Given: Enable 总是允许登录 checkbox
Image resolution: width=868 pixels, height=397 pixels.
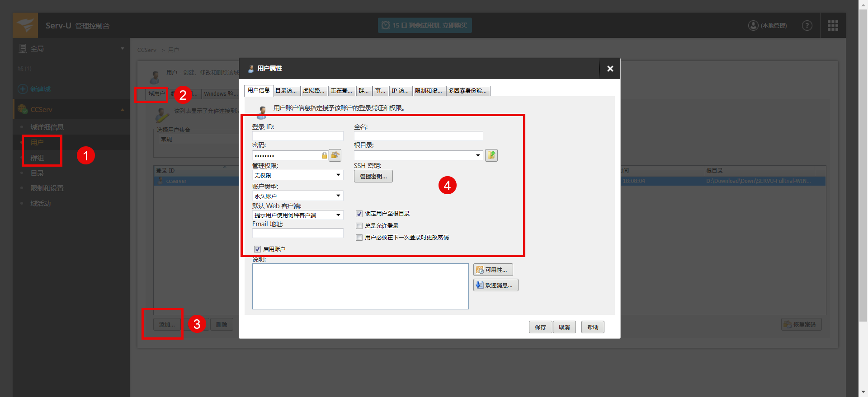Looking at the screenshot, I should pyautogui.click(x=359, y=226).
